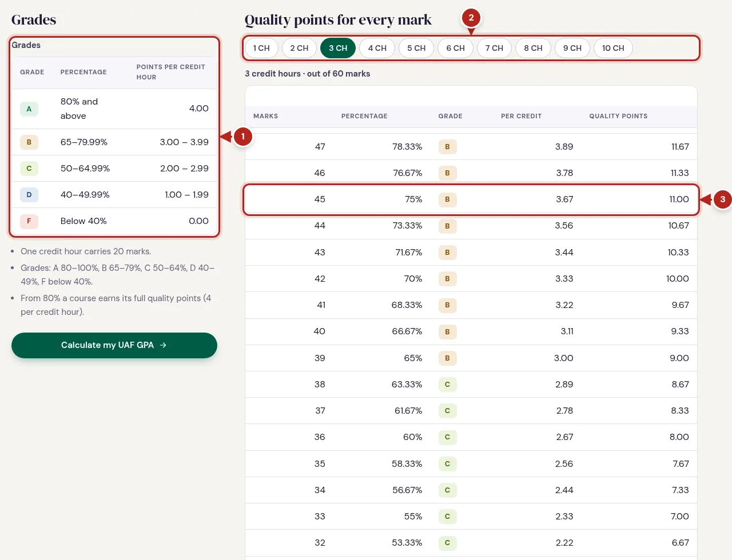This screenshot has width=732, height=560.
Task: Click the Marks column header
Action: 265,116
